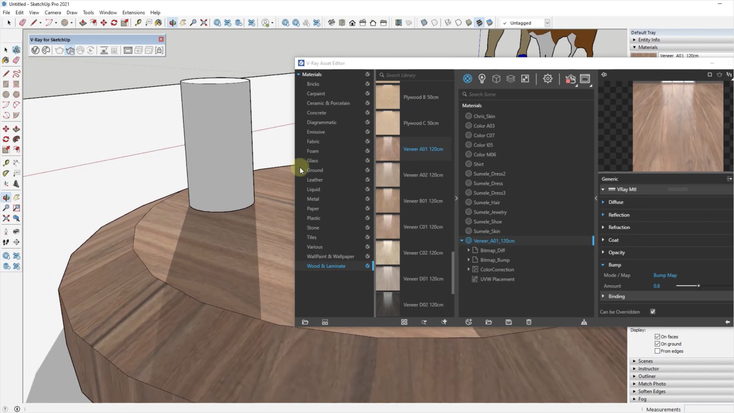This screenshot has height=413, width=734.
Task: Open Metal library category
Action: pyautogui.click(x=313, y=199)
